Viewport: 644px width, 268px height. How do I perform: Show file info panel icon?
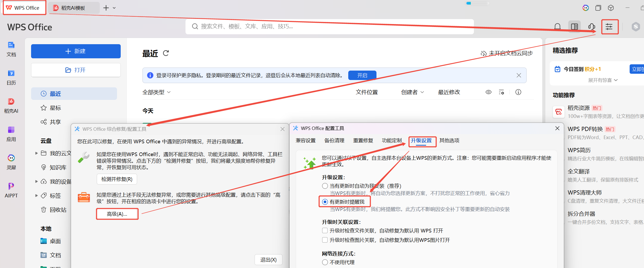click(x=518, y=92)
